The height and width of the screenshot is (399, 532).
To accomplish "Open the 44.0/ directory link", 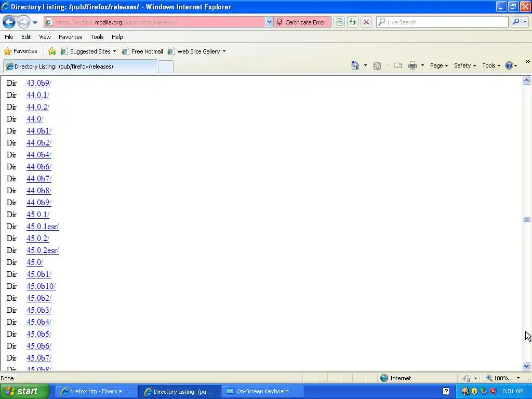I will tap(35, 119).
